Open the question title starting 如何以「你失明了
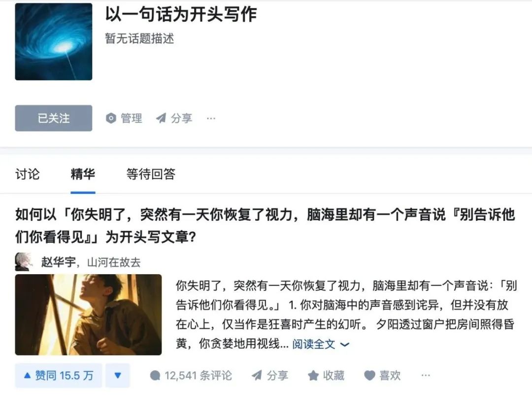 click(x=266, y=225)
